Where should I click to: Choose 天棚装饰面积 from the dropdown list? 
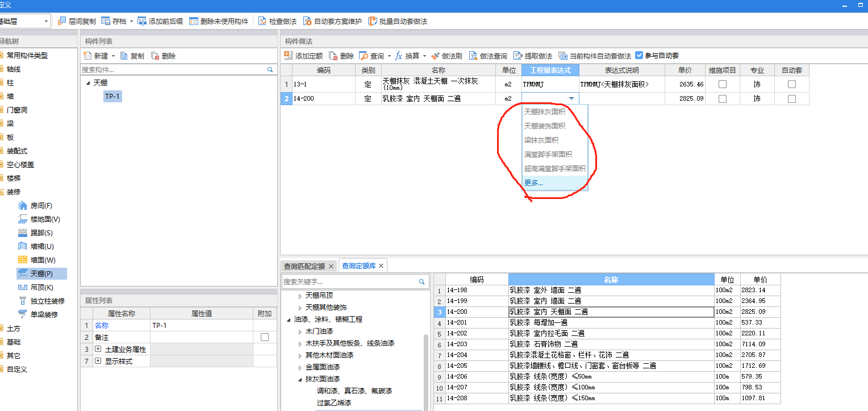[x=555, y=126]
